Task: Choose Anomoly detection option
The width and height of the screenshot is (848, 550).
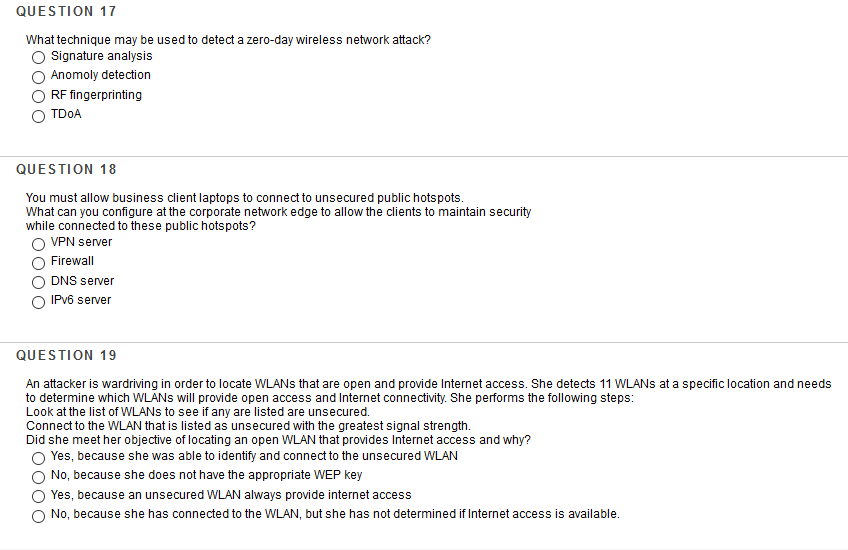Action: click(x=38, y=77)
